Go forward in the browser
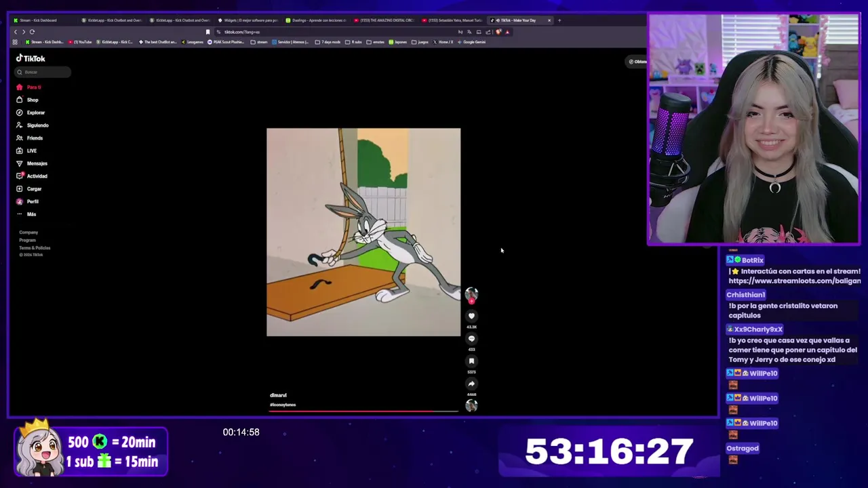 tap(23, 32)
